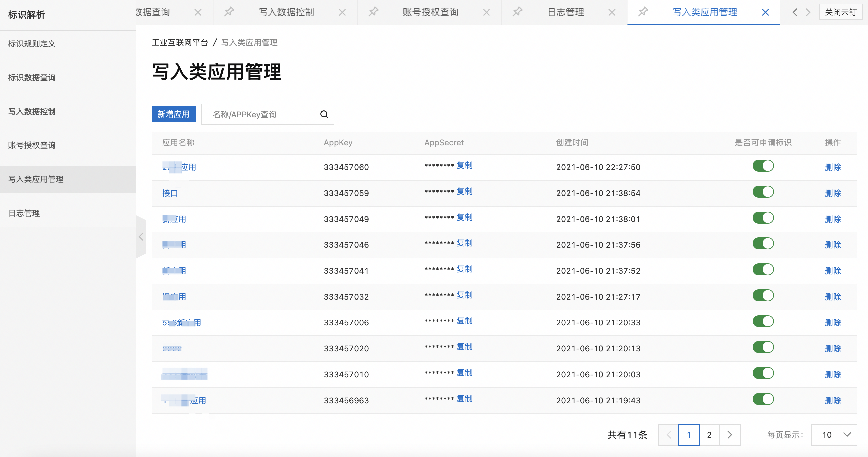
Task: Close the 日志管理 tab
Action: pyautogui.click(x=612, y=13)
